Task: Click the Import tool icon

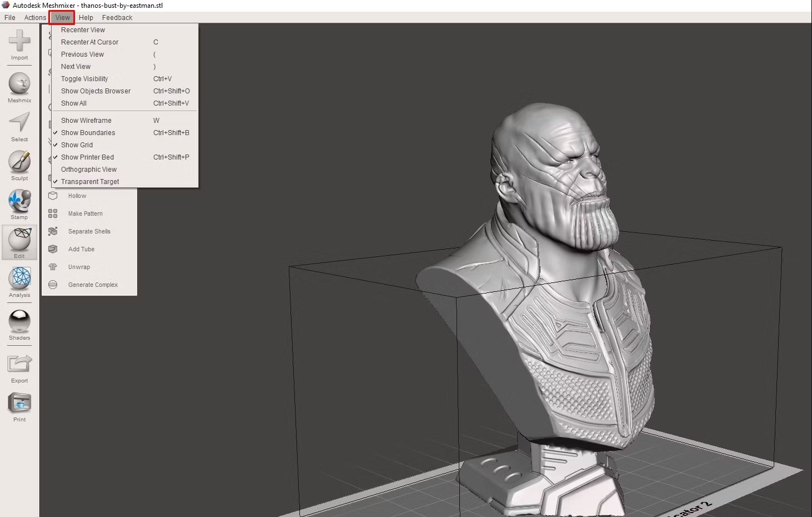Action: [x=19, y=41]
